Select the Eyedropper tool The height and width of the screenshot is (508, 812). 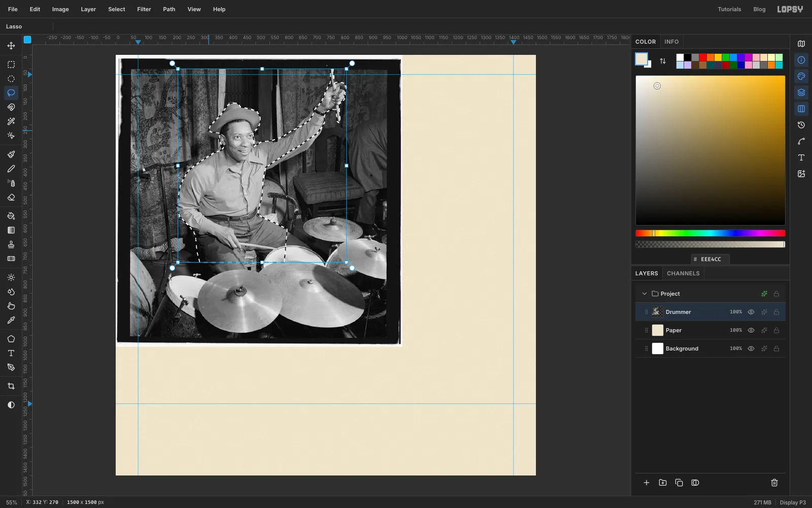tap(11, 320)
